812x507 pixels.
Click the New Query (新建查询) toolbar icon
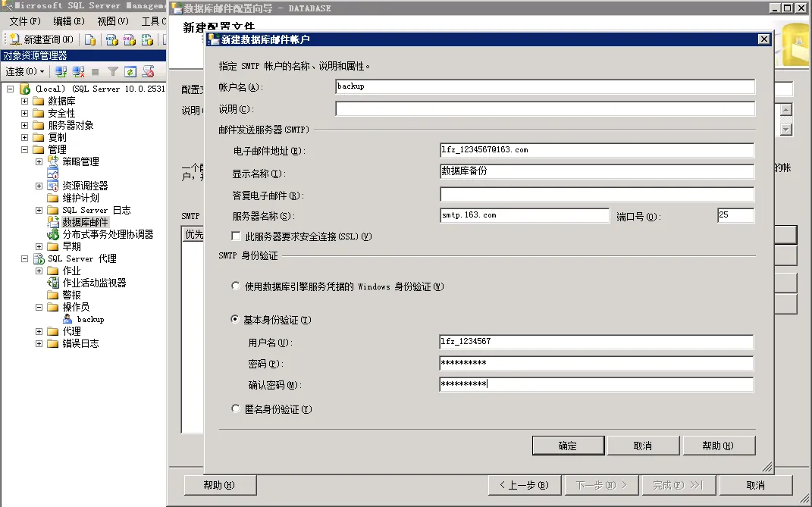coord(15,39)
